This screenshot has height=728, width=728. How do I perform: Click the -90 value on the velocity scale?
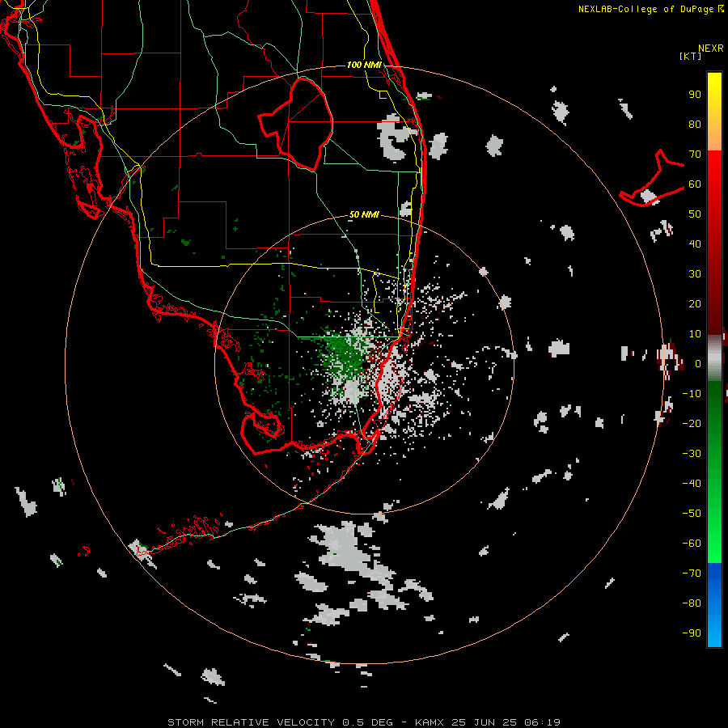(x=692, y=633)
